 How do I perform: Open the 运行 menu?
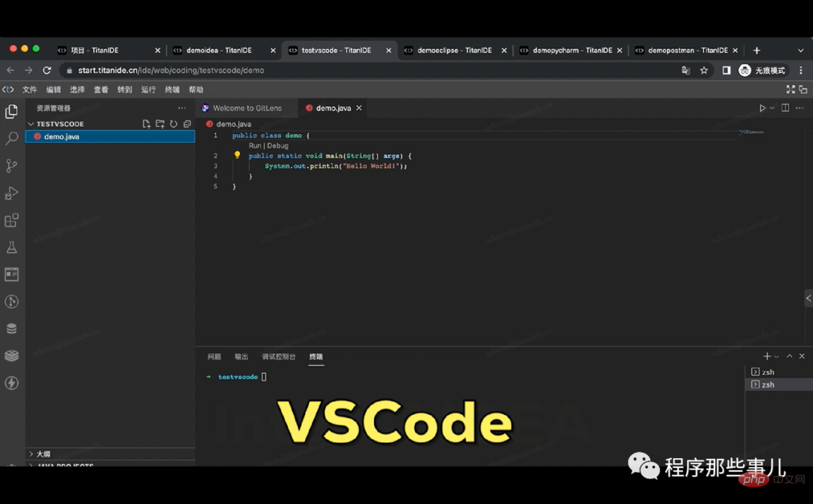[148, 90]
